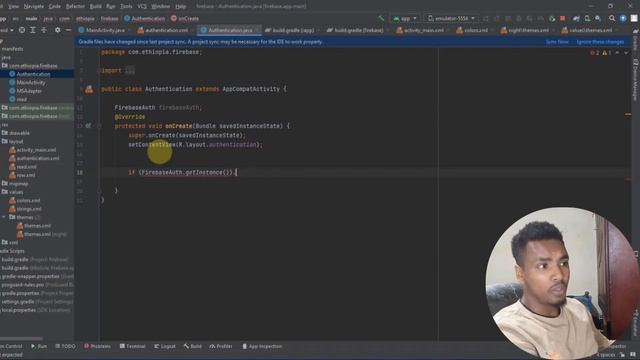Click the class gutter icon beside Authentication class

pos(89,89)
